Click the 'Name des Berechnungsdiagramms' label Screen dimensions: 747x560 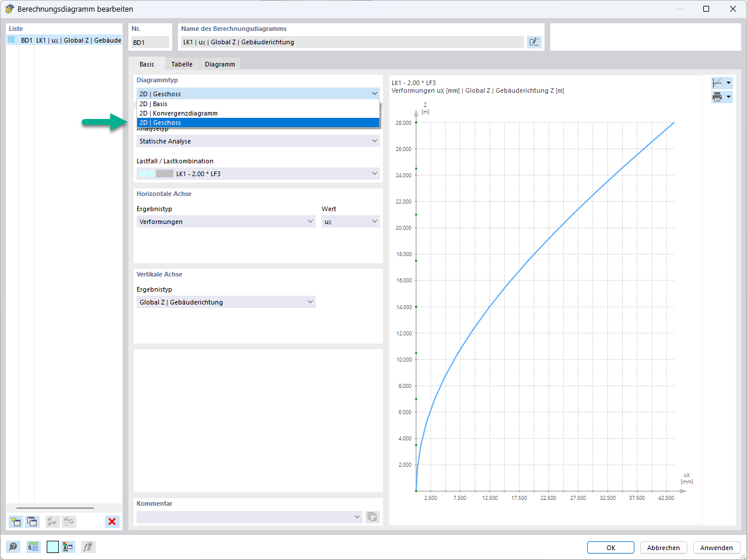pos(234,29)
